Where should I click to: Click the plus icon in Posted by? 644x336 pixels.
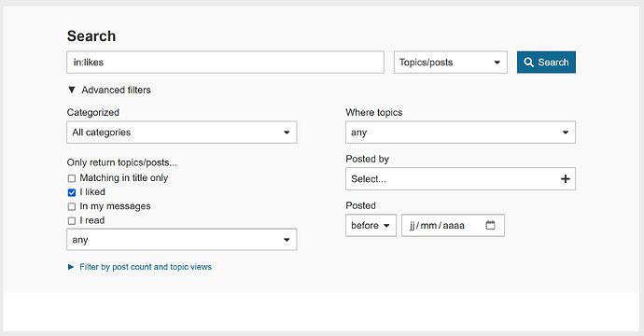click(x=566, y=178)
